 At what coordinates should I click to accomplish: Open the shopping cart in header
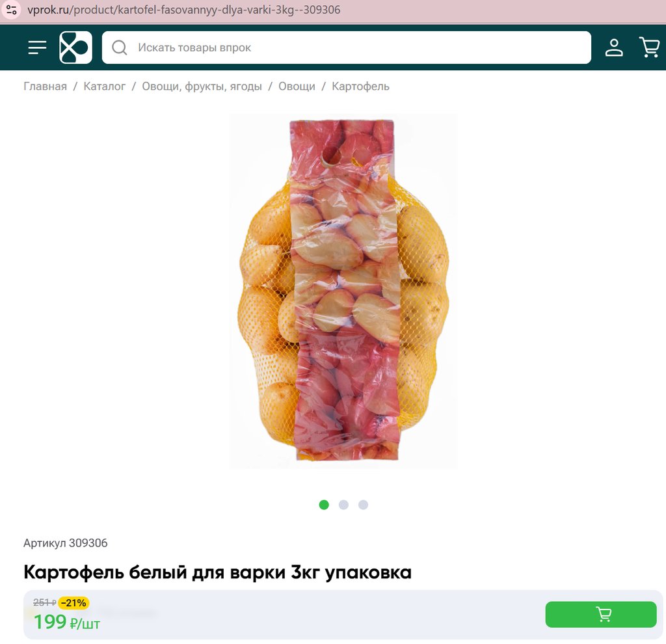(650, 47)
